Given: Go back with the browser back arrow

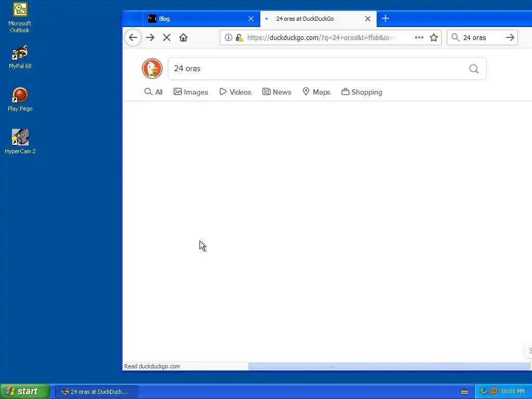Looking at the screenshot, I should coord(133,37).
